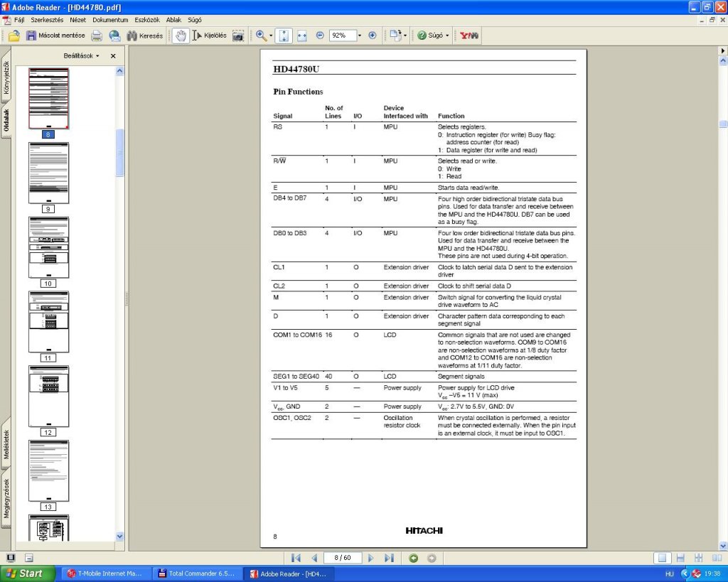This screenshot has width=728, height=582.
Task: Open the Dokumentum menu
Action: point(110,20)
